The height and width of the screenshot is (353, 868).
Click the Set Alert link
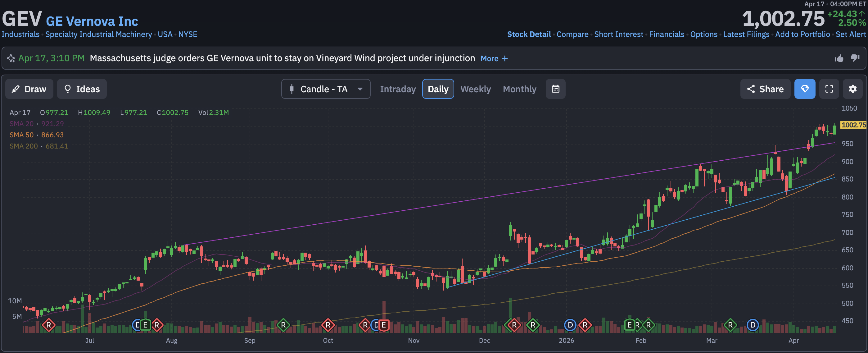(x=851, y=34)
